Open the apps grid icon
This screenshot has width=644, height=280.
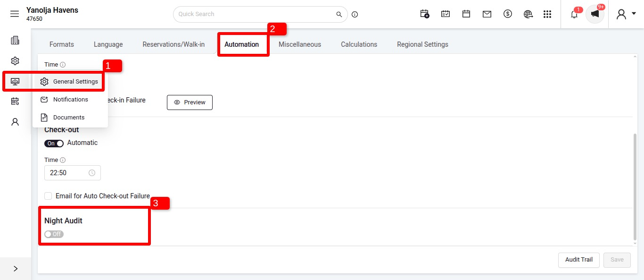[547, 14]
